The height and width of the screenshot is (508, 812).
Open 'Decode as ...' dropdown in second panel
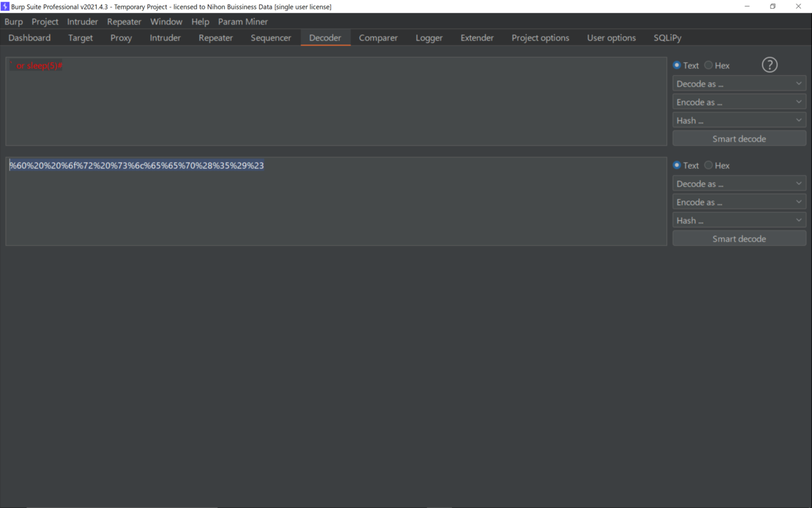tap(739, 184)
